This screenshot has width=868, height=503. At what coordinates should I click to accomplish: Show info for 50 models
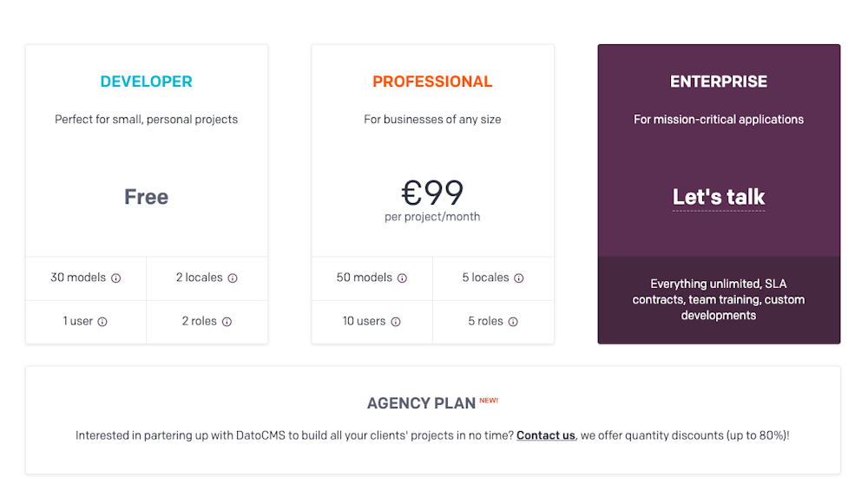pos(403,278)
